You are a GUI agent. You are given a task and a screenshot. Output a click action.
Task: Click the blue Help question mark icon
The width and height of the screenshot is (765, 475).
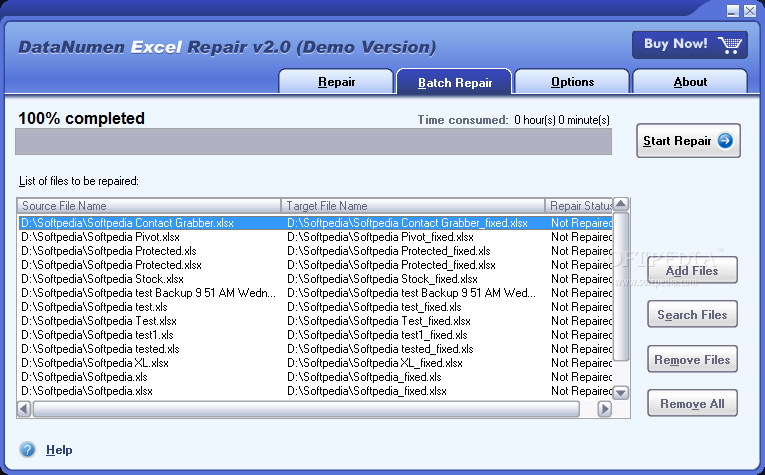(28, 449)
